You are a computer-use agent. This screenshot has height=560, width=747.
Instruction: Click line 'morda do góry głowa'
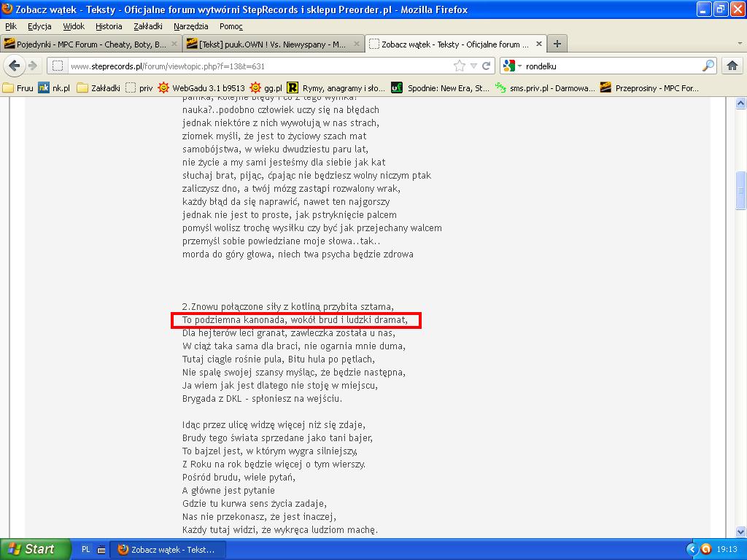pos(298,254)
